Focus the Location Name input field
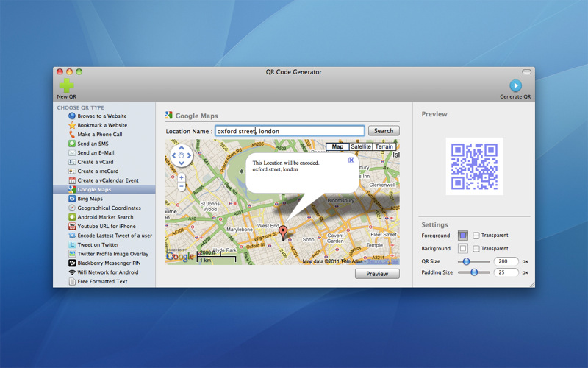588x368 pixels. (x=290, y=131)
